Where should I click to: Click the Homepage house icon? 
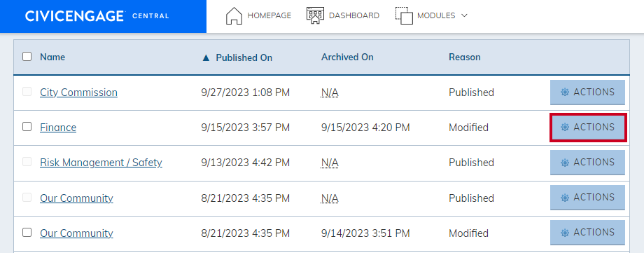(x=234, y=15)
